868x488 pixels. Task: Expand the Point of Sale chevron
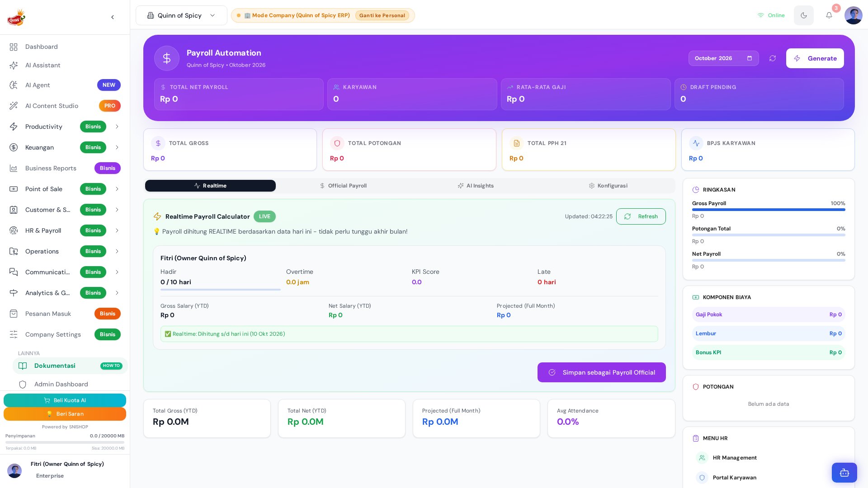pos(117,189)
